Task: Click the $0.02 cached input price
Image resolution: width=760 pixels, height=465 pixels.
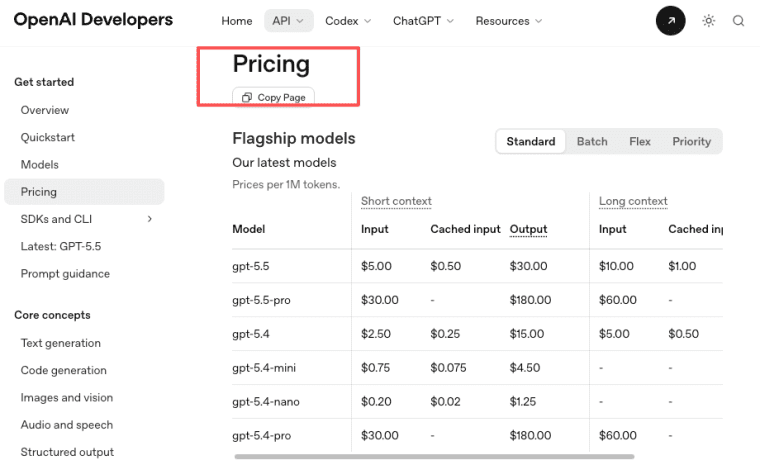Action: point(445,402)
